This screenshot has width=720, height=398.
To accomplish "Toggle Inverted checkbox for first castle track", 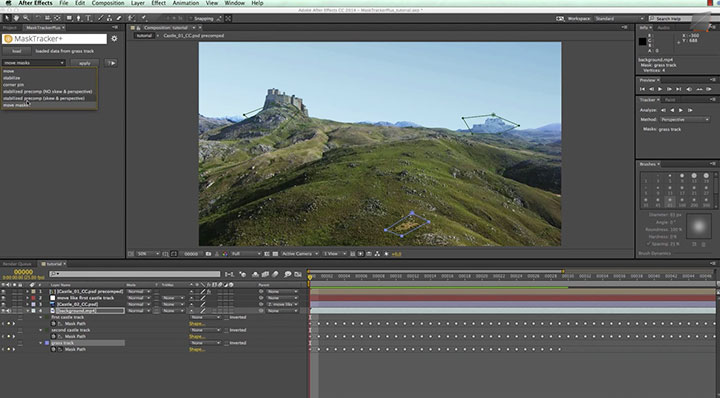I will (227, 317).
